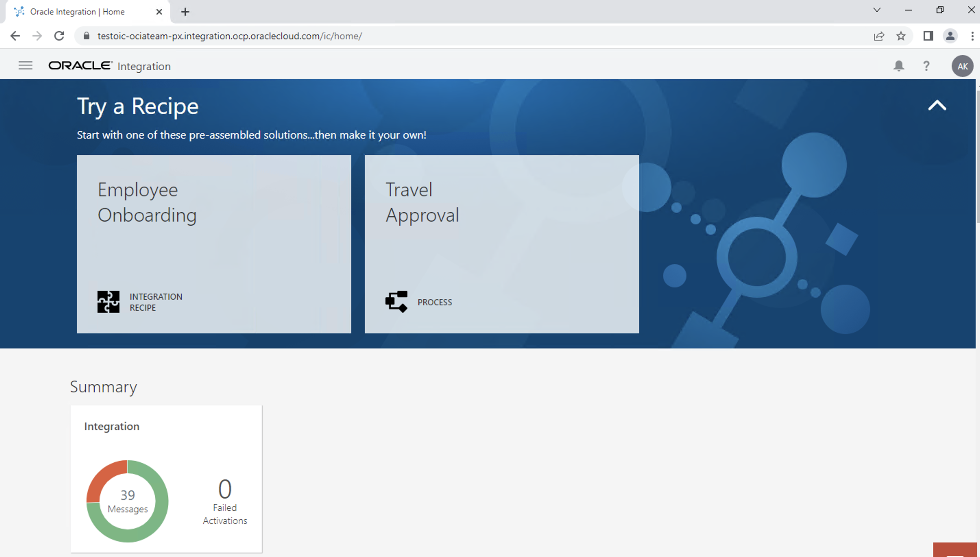This screenshot has height=557, width=980.
Task: Bookmark this page with the star icon
Action: click(901, 36)
